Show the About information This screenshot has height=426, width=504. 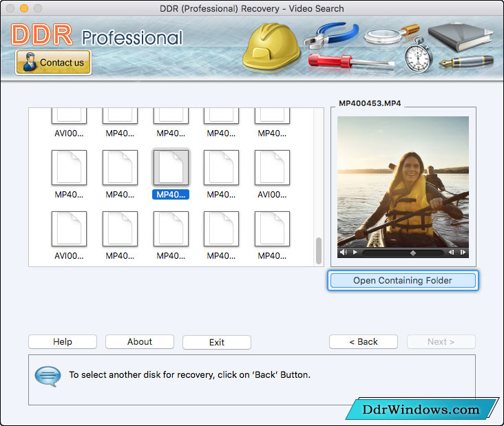point(140,342)
